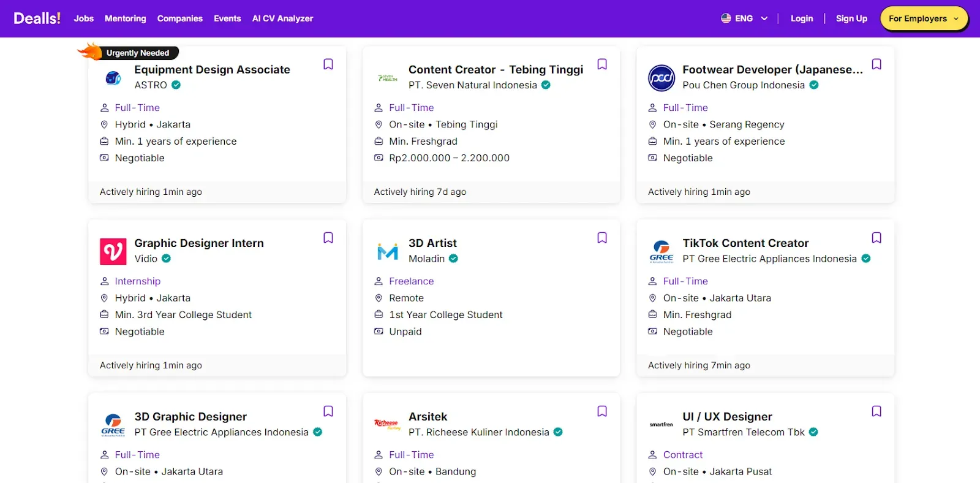Open the ENG language dropdown

(744, 18)
